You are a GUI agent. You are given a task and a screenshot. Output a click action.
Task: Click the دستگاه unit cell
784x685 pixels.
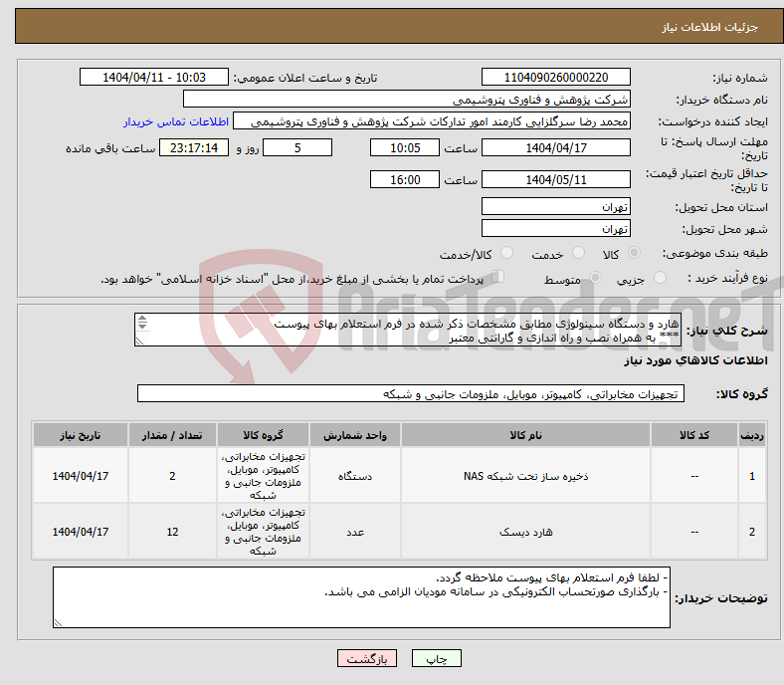(x=355, y=476)
